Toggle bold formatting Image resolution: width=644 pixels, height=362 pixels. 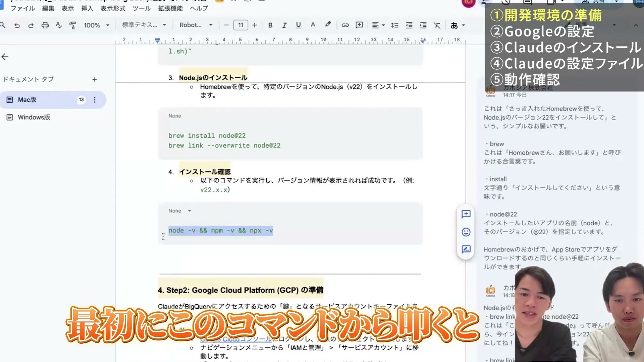click(270, 25)
